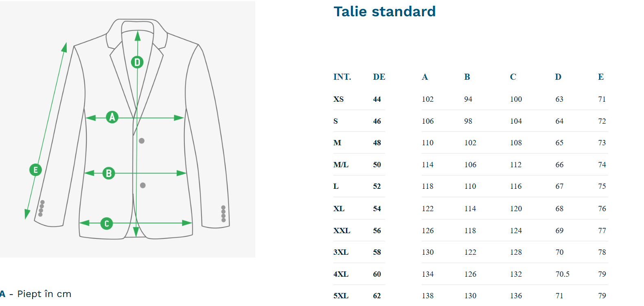
Task: Click the green E sleeve marker
Action: (x=35, y=170)
